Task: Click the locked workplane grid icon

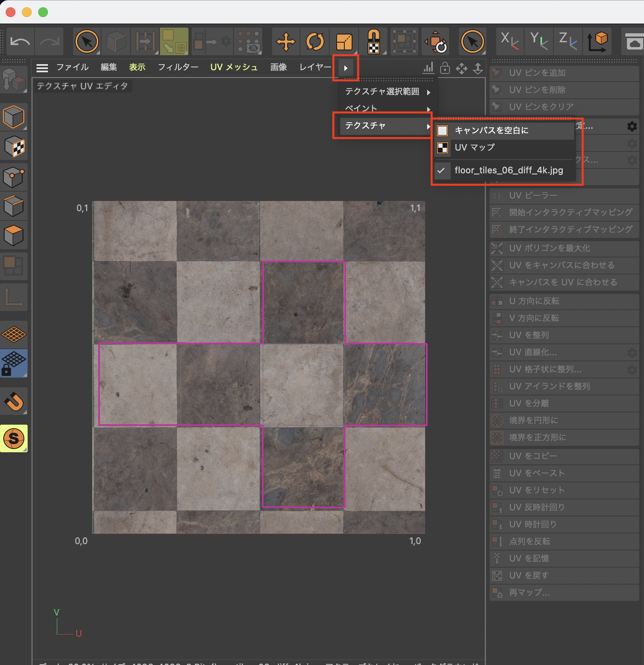Action: coord(14,363)
